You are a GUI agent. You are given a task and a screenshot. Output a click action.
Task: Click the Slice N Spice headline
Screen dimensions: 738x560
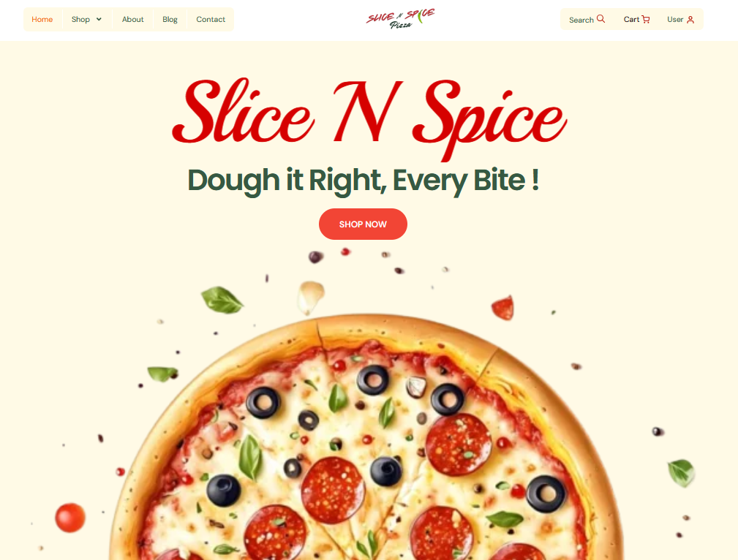pyautogui.click(x=369, y=118)
